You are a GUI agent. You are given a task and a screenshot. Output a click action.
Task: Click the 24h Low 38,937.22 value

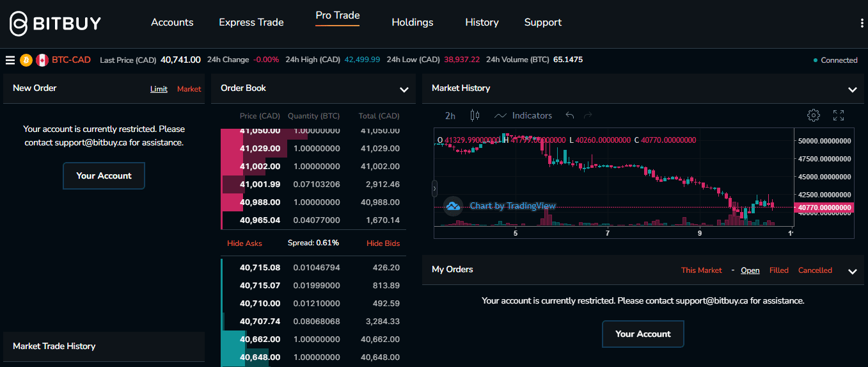coord(462,60)
